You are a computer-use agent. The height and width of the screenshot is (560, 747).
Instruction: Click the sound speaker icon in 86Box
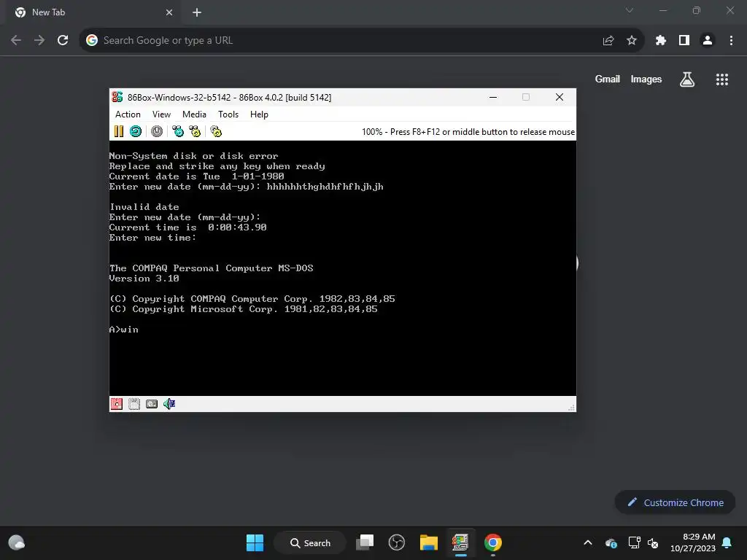click(x=169, y=404)
